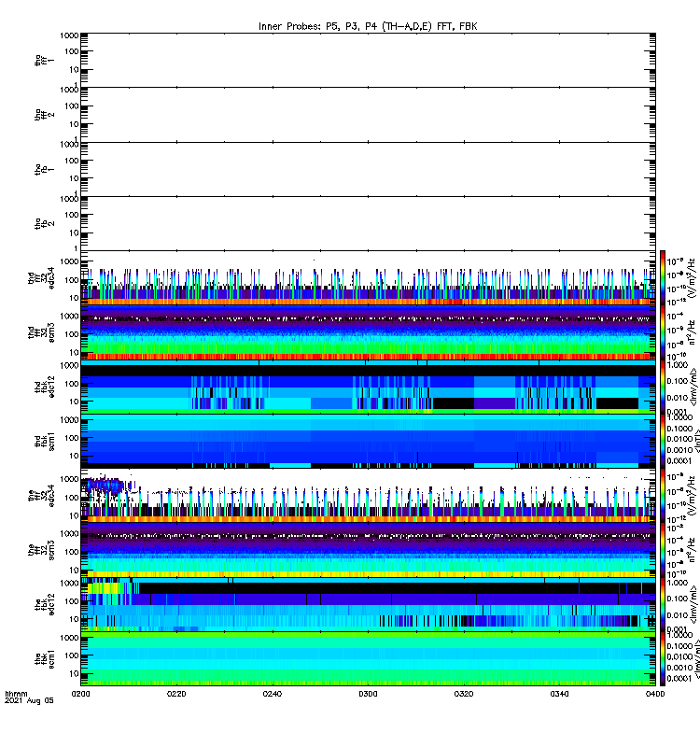Click the 0400 time tick label
This screenshot has width=700, height=747.
click(655, 694)
